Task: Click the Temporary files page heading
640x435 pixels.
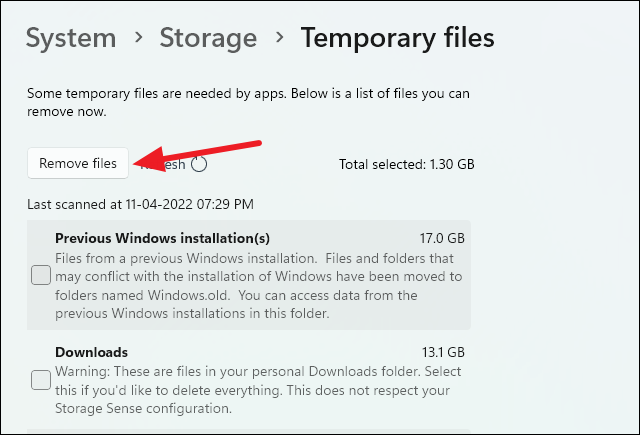Action: [397, 38]
